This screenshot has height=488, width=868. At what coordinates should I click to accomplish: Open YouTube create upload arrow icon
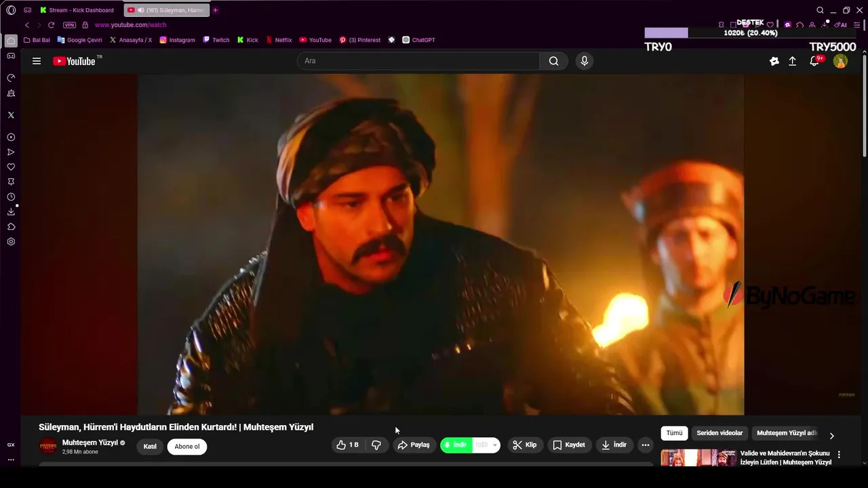(792, 61)
